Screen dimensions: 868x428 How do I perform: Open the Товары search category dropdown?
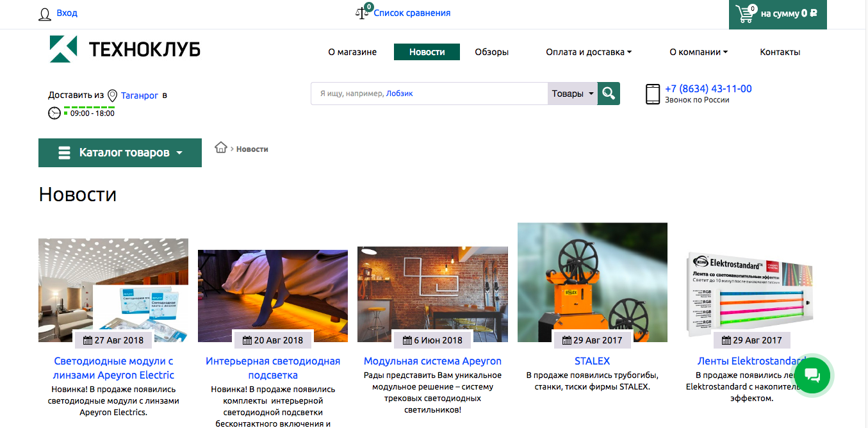pyautogui.click(x=573, y=94)
